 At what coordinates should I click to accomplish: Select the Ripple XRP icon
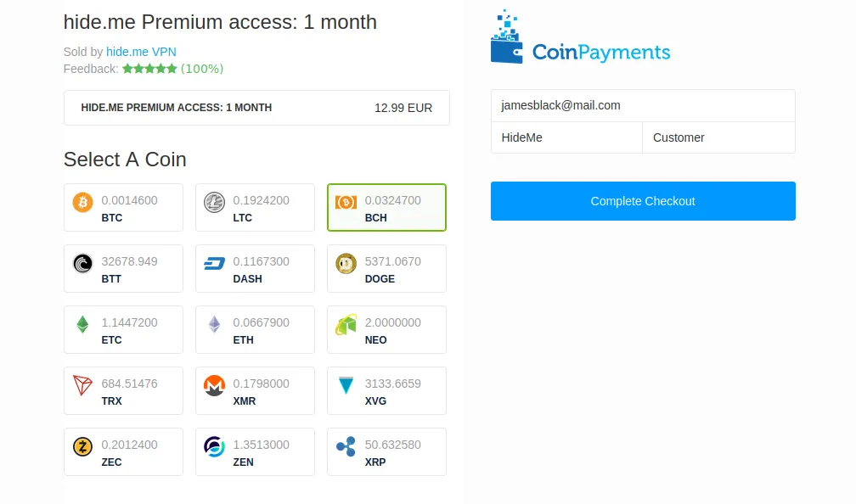click(346, 446)
